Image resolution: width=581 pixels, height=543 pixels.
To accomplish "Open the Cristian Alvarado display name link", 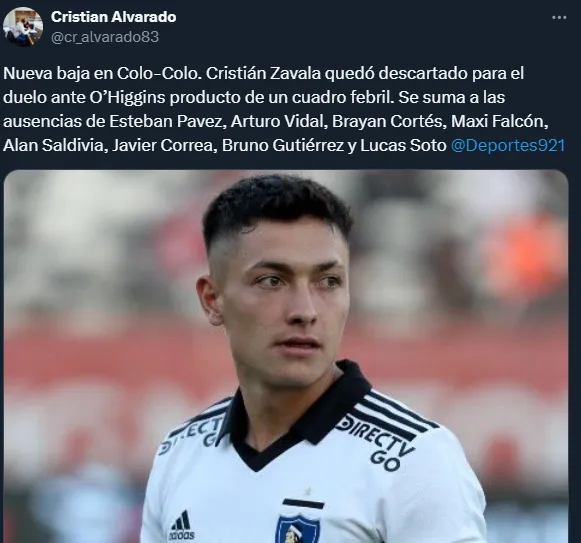I will pos(113,17).
